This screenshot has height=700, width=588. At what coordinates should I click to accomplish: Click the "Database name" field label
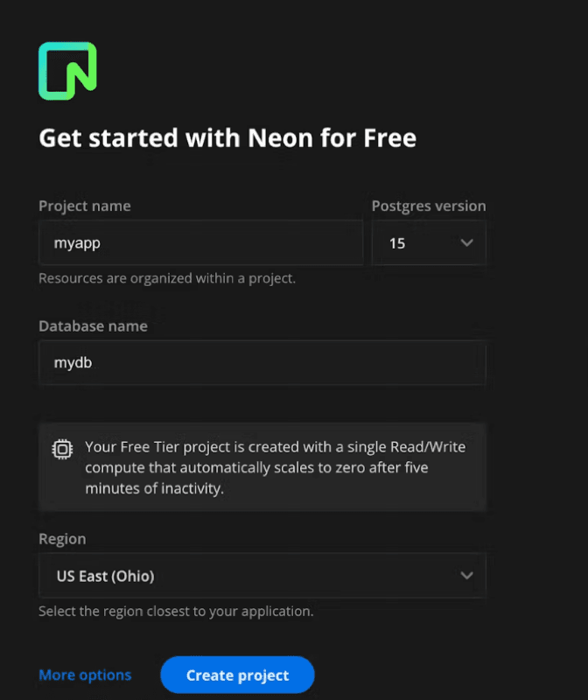(x=93, y=325)
